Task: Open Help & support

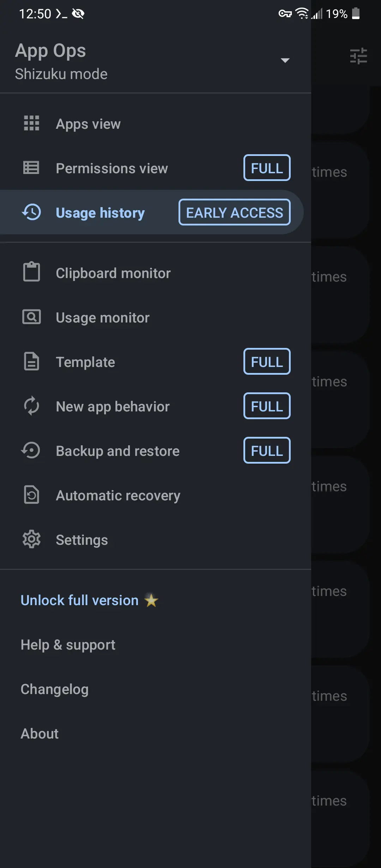Action: coord(68,645)
